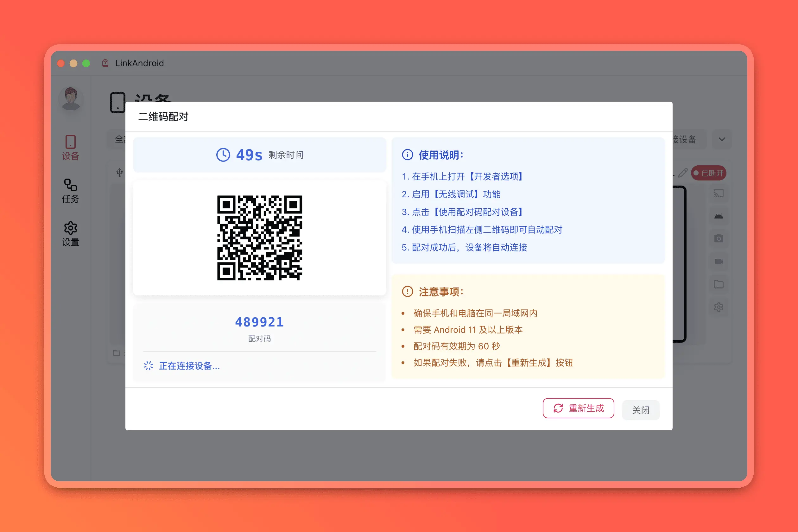The image size is (798, 532).
Task: Click the 使用说明 heading
Action: 441,155
